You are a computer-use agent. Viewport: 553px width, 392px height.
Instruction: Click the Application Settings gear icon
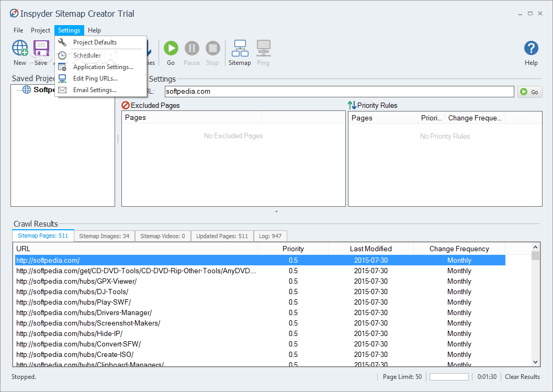[62, 67]
